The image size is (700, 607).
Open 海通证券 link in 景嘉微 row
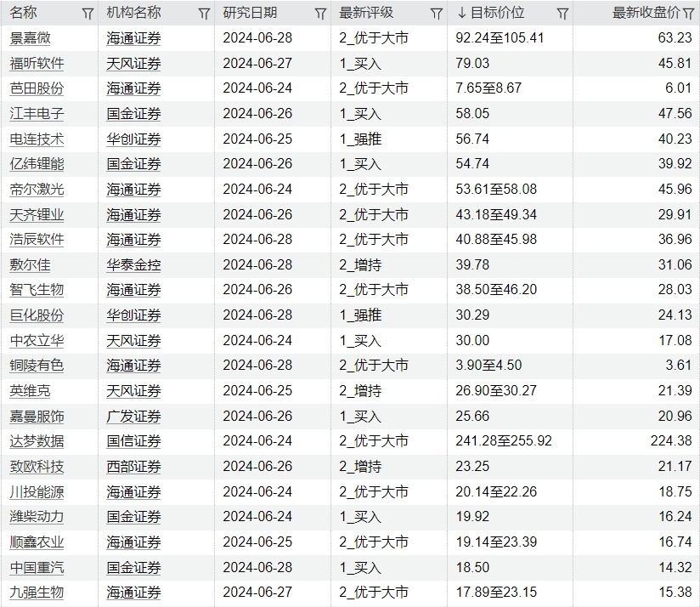(x=133, y=38)
